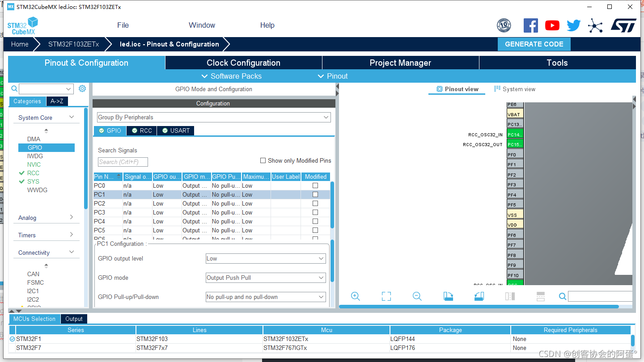644x362 pixels.
Task: Open the Window menu
Action: tap(202, 25)
